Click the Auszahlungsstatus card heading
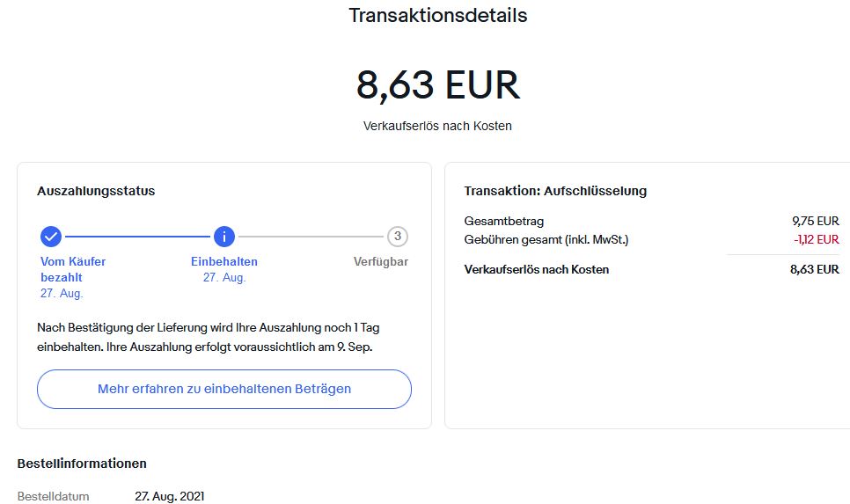Viewport: 850px width, 504px height. (x=96, y=191)
